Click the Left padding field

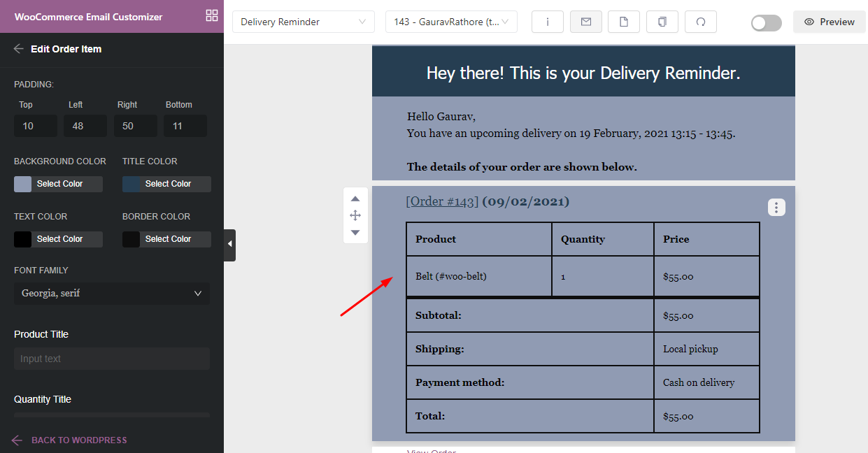click(x=85, y=126)
